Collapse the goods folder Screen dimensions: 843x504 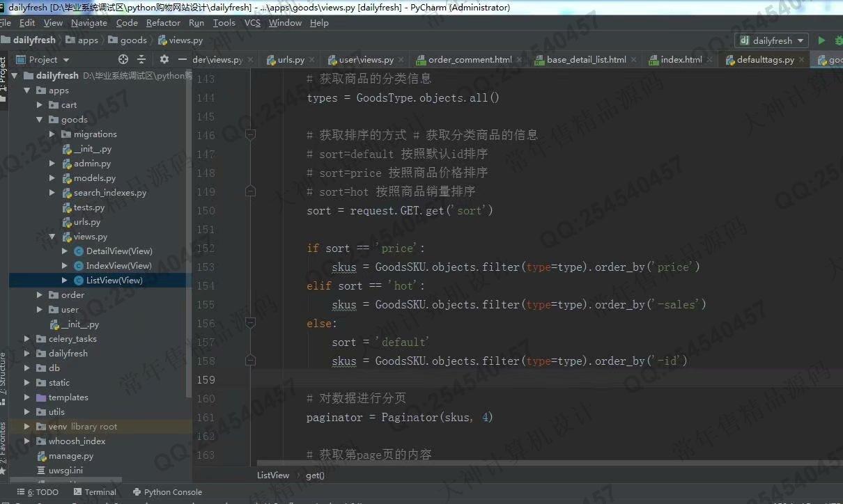40,120
